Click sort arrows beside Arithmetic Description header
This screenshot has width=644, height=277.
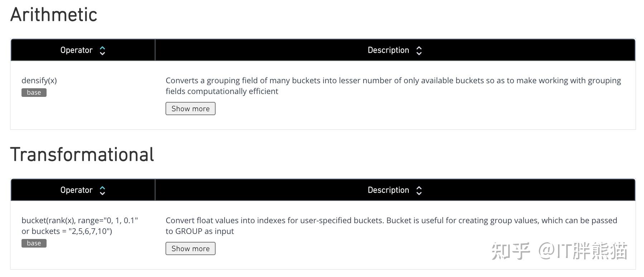point(419,51)
